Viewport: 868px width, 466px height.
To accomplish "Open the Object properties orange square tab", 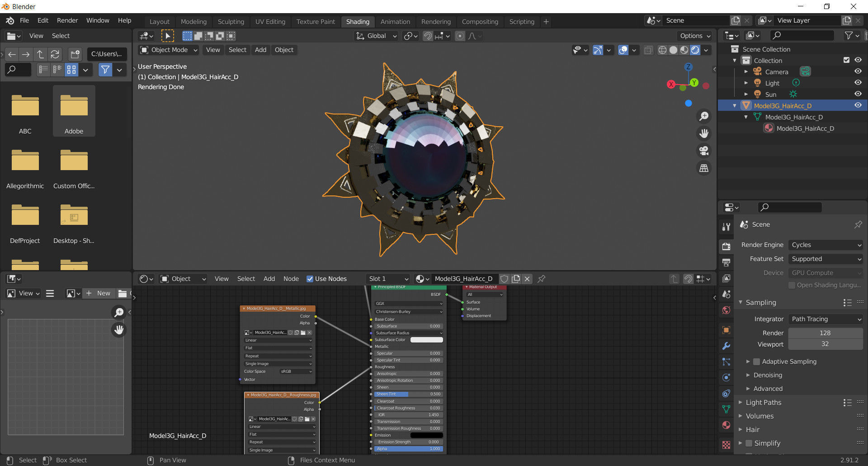I will [726, 330].
